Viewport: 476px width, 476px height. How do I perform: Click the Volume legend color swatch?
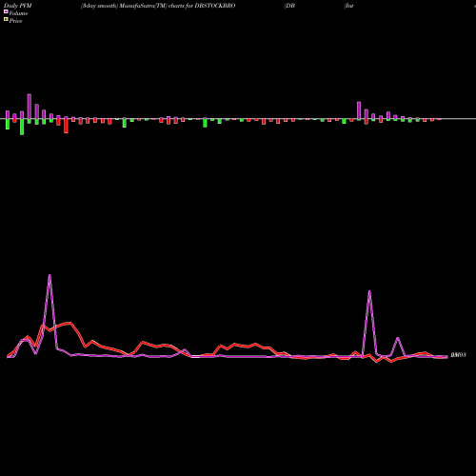click(x=6, y=12)
